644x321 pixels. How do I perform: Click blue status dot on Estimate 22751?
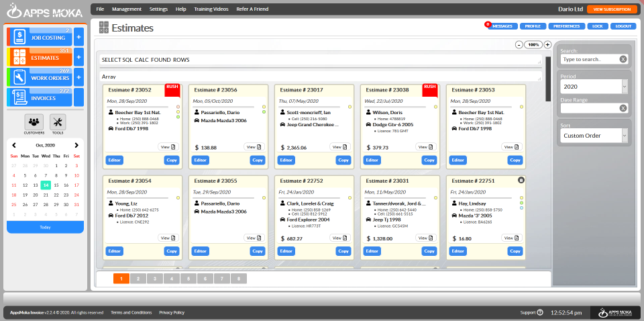pyautogui.click(x=521, y=208)
